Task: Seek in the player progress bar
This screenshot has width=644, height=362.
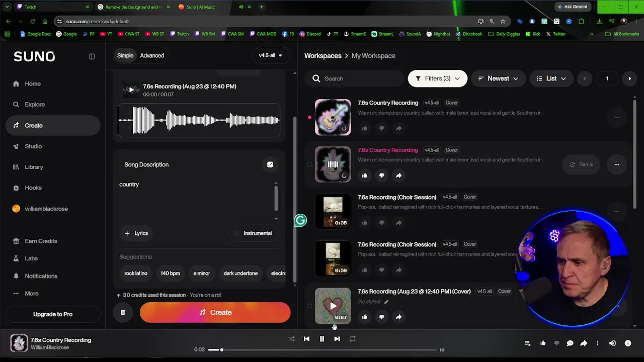Action: (322, 350)
